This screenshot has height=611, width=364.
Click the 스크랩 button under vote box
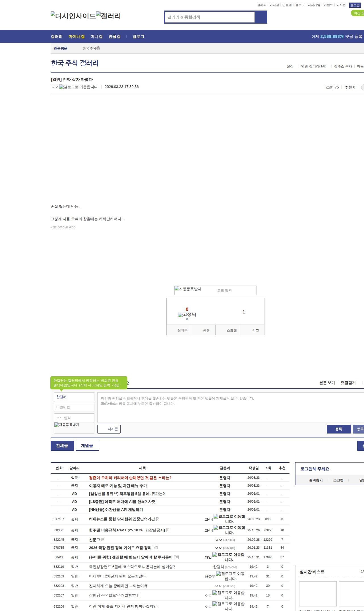click(x=228, y=330)
